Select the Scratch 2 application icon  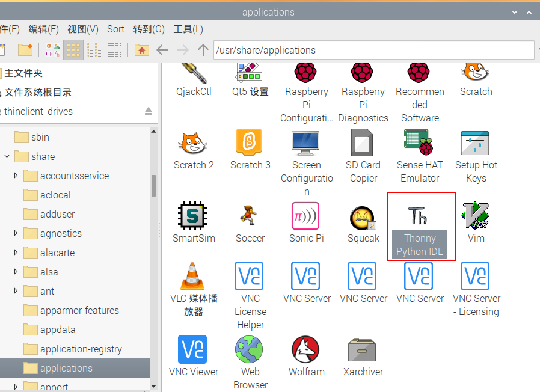(x=192, y=142)
